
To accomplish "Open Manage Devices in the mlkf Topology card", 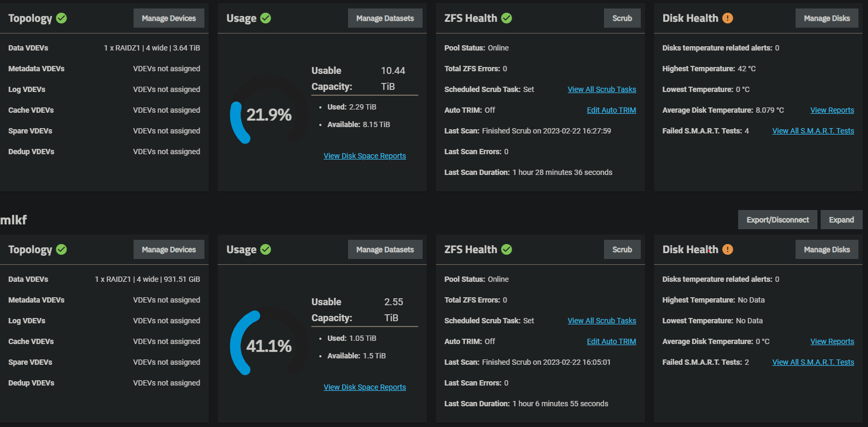I will coord(169,249).
